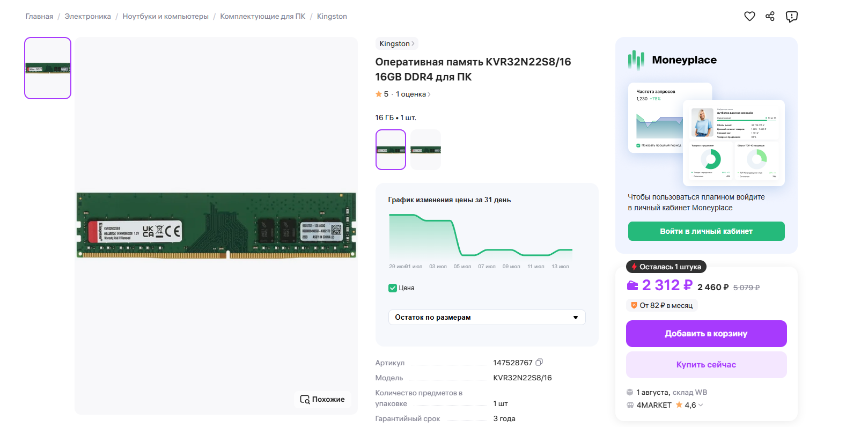Click crossed-out 5 079 ₽ old price
Screen dimensions: 868x427
coord(746,288)
